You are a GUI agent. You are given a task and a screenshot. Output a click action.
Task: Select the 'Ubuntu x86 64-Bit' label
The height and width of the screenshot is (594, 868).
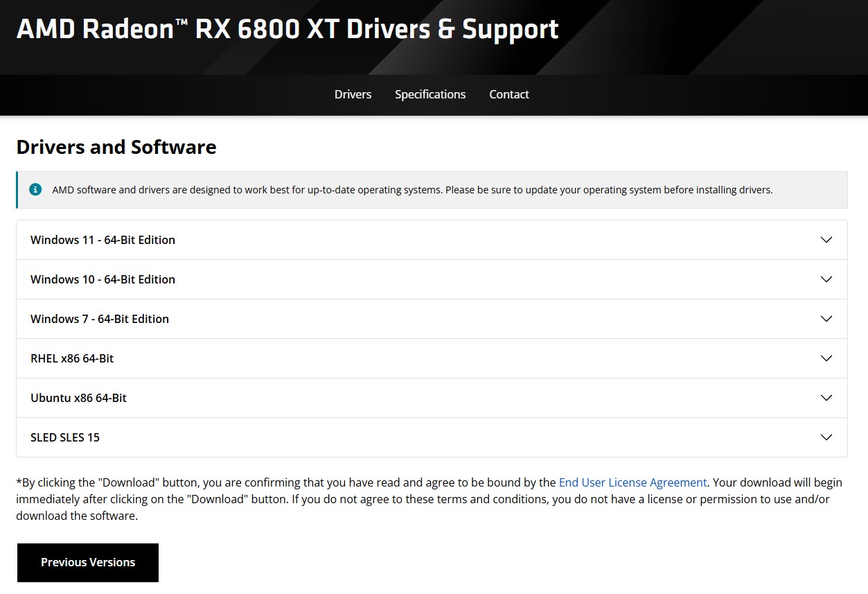tap(78, 398)
